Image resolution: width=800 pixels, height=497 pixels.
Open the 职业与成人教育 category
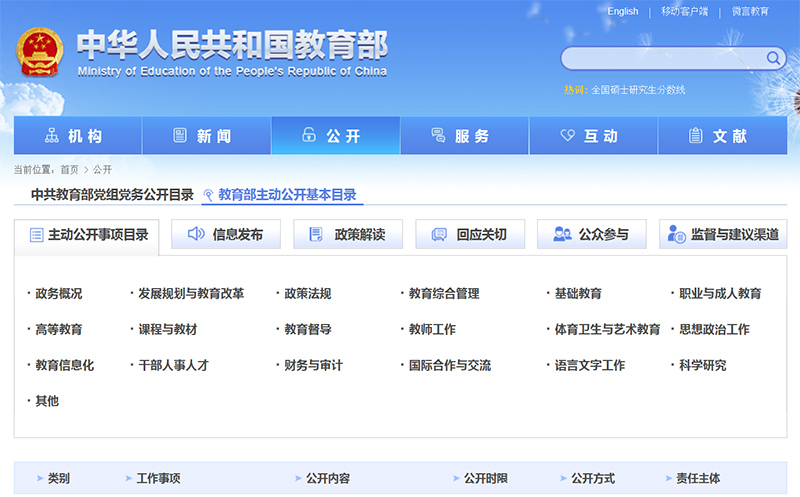(x=720, y=294)
